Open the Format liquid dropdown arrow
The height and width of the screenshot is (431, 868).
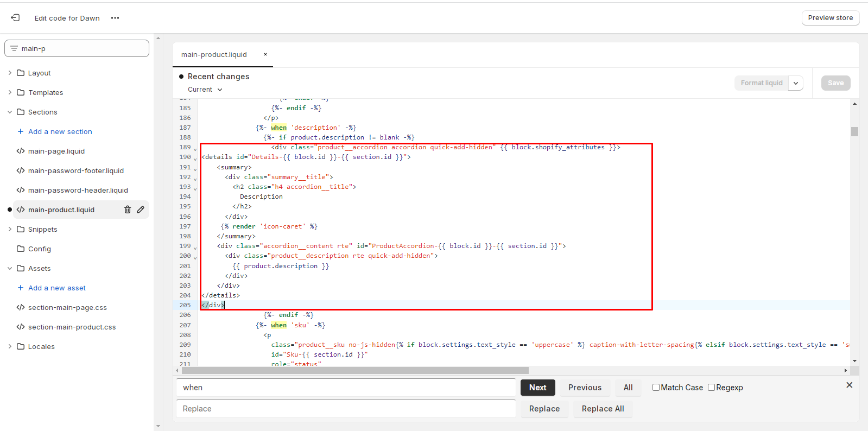click(796, 83)
